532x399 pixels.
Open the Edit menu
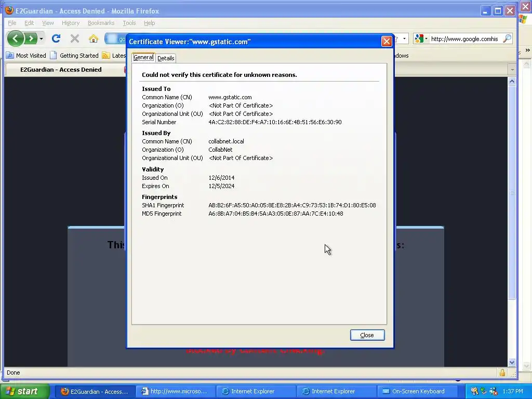click(29, 23)
